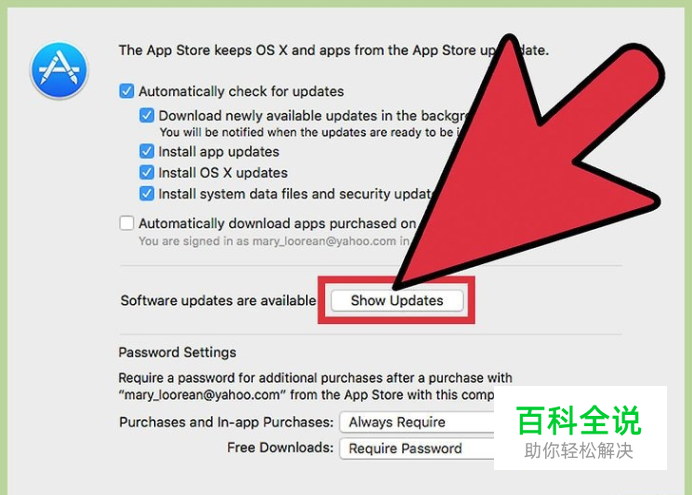Click the Purchases and In-app Purchases label
The width and height of the screenshot is (692, 495).
click(x=226, y=422)
